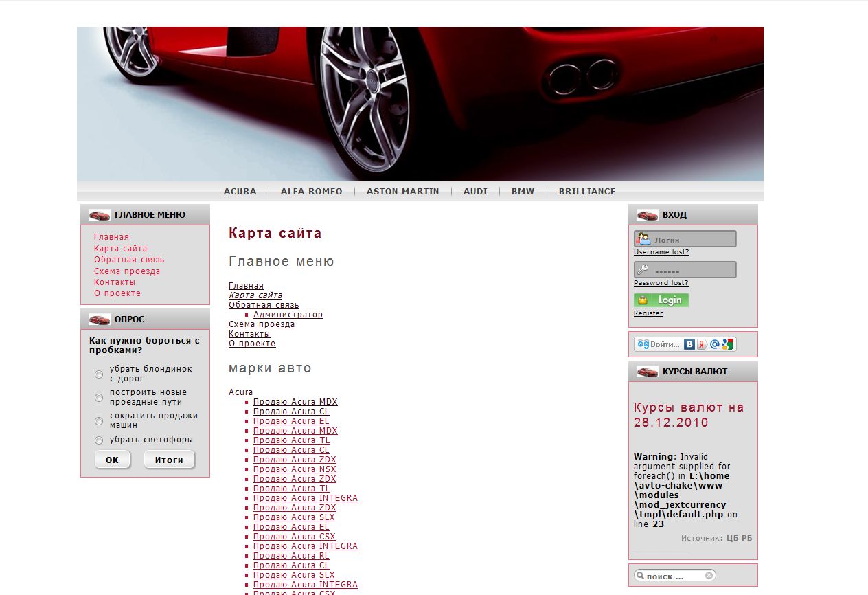868x595 pixels.
Task: Click the Mail.ru @ login icon
Action: 714,344
